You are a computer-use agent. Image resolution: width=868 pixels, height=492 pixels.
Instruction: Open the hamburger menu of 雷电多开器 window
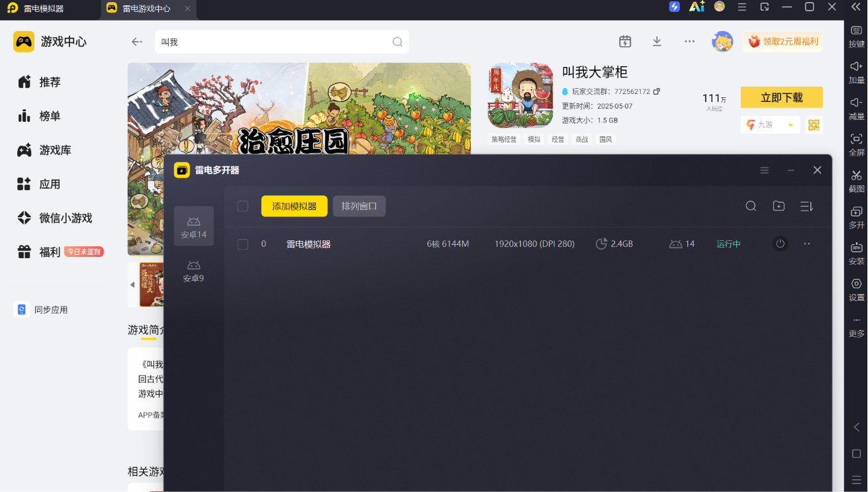click(x=765, y=170)
